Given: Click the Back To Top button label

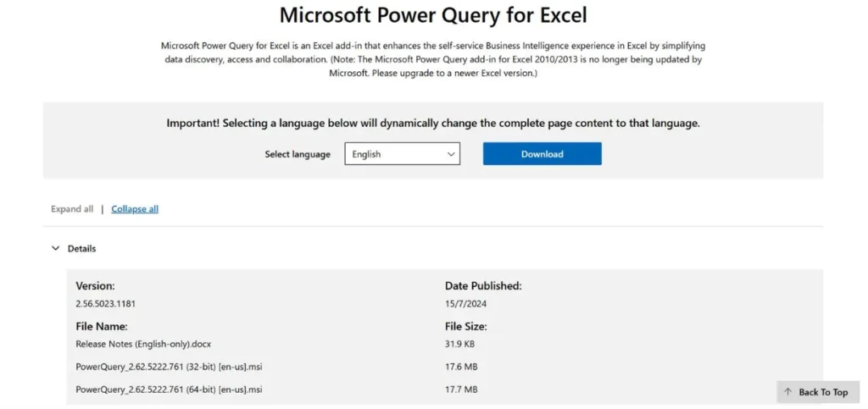Looking at the screenshot, I should (823, 392).
